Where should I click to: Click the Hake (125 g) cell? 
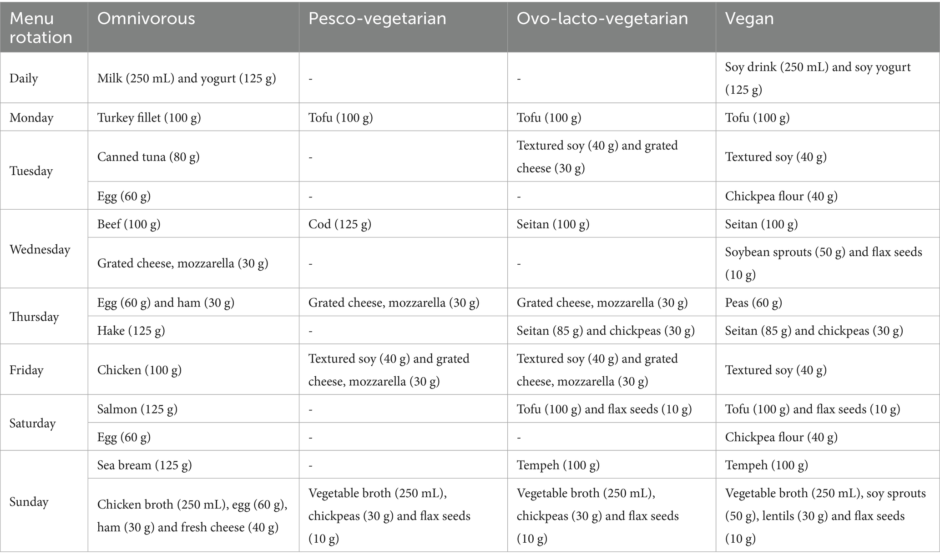(x=131, y=330)
